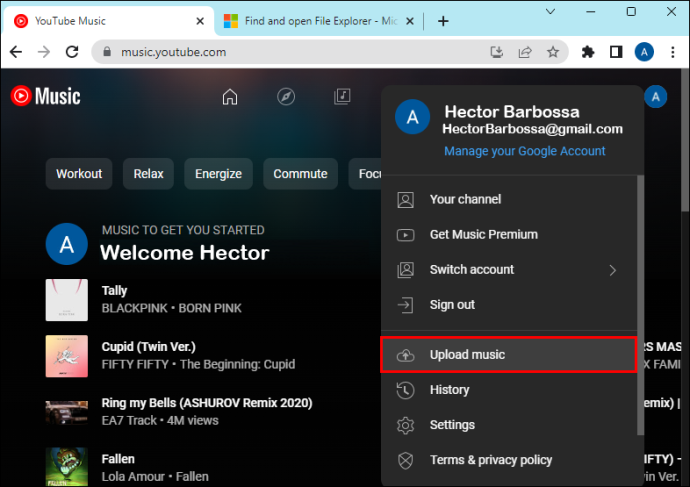
Task: Open tab search dropdown arrow
Action: click(550, 11)
